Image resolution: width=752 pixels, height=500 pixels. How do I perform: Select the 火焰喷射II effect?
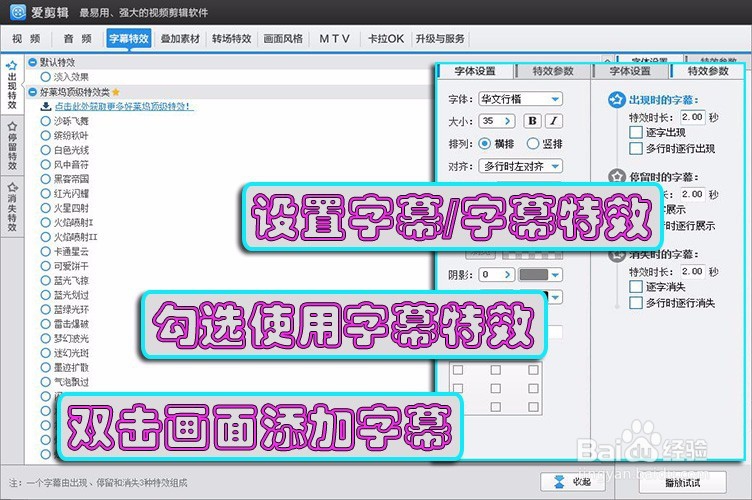pyautogui.click(x=46, y=237)
